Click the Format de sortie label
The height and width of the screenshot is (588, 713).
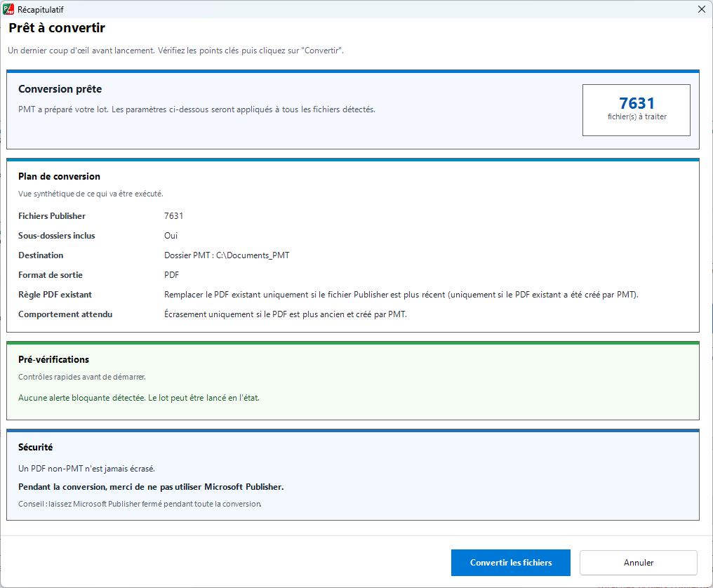coord(50,274)
